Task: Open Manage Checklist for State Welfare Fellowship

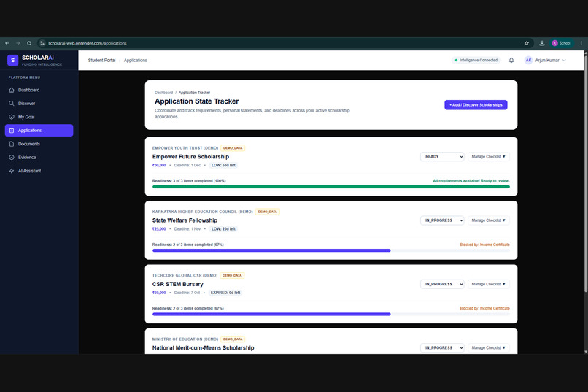Action: point(489,220)
